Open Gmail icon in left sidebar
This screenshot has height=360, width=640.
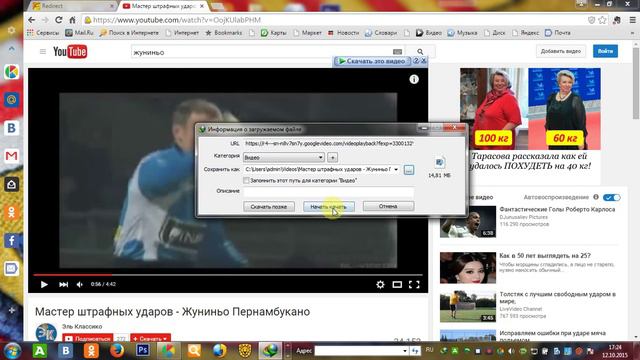coord(11,156)
